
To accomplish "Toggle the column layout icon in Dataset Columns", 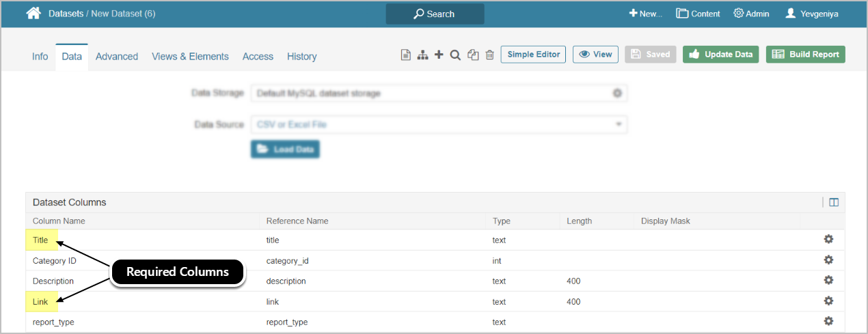I will click(833, 202).
